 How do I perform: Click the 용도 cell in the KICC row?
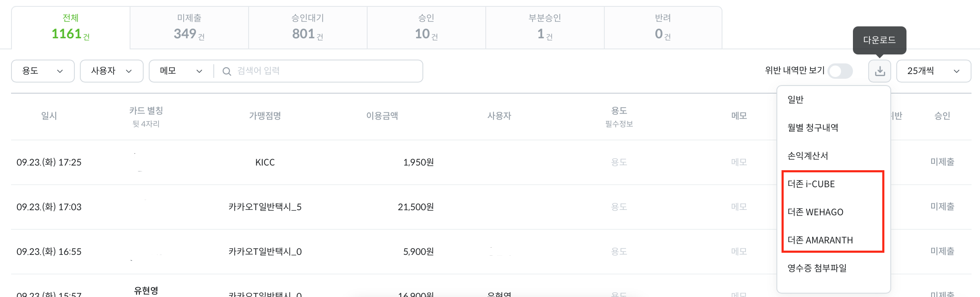coord(619,162)
